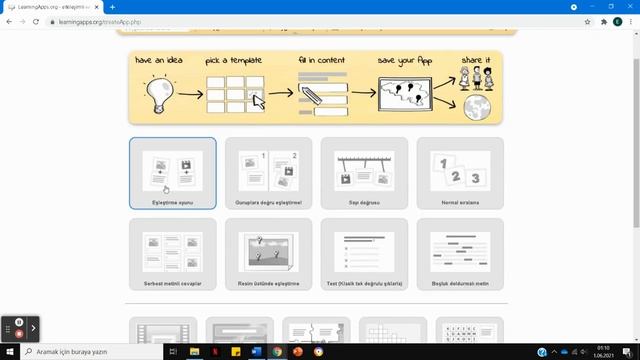Select the Eşleştirme oyunu template
The image size is (640, 360).
tap(173, 173)
